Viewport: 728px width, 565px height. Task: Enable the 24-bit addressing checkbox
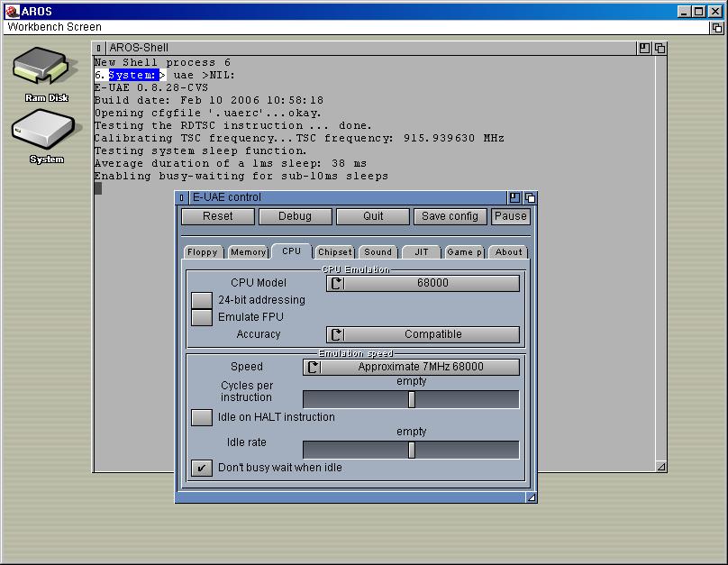tap(202, 300)
